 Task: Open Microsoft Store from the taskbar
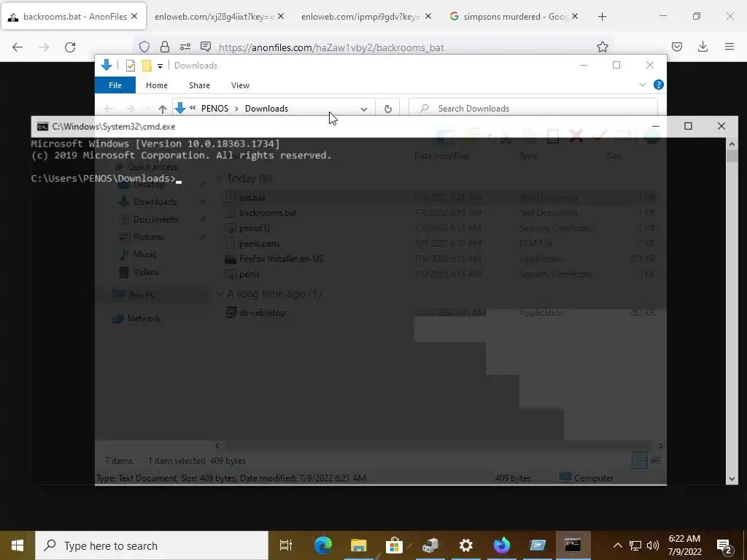(394, 545)
